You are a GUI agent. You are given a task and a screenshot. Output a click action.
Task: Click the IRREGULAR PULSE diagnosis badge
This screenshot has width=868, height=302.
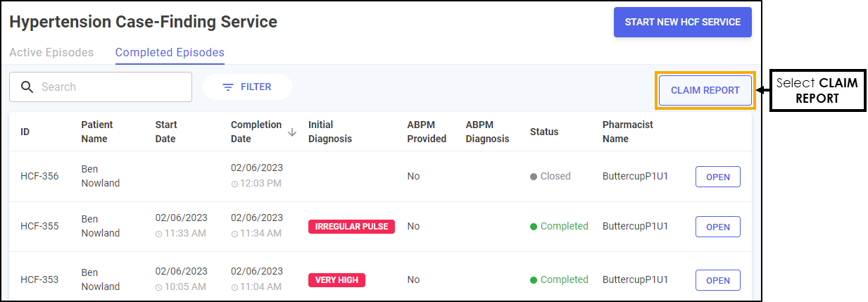pos(351,227)
